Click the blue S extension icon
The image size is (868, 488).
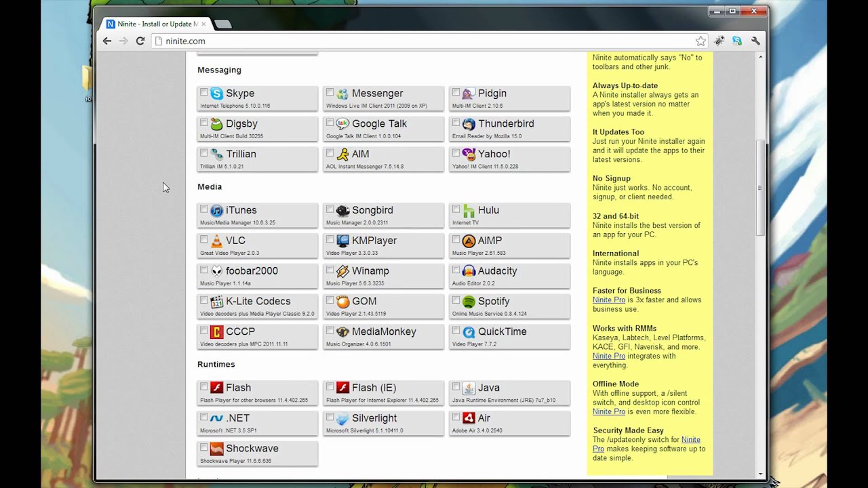tap(737, 41)
